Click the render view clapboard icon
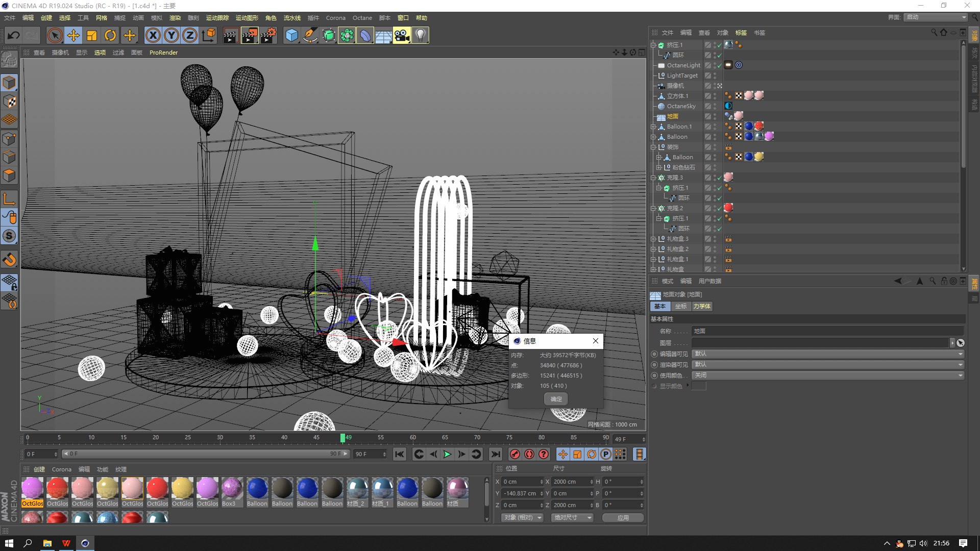Screen dimensions: 980x551 [231, 35]
